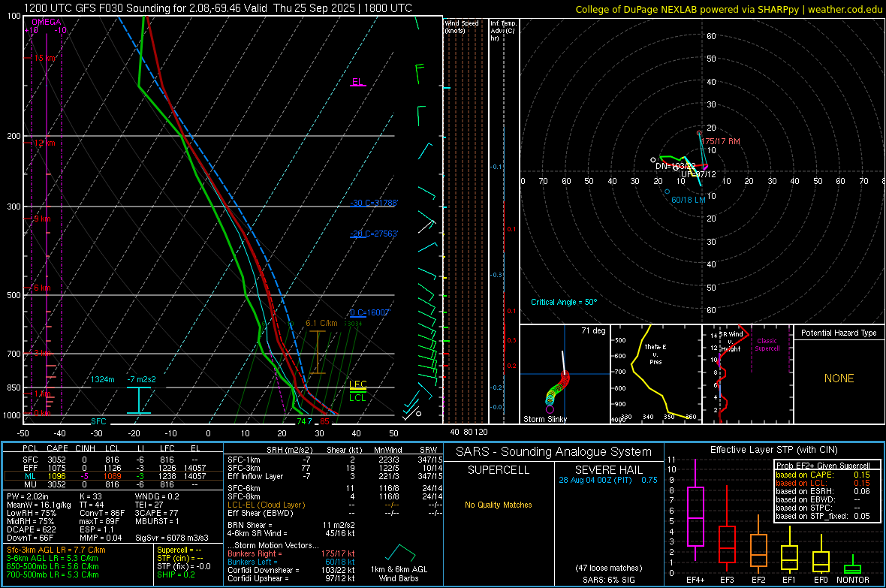This screenshot has height=588, width=886.
Task: Select the highlighted ML parcel row
Action: [113, 476]
